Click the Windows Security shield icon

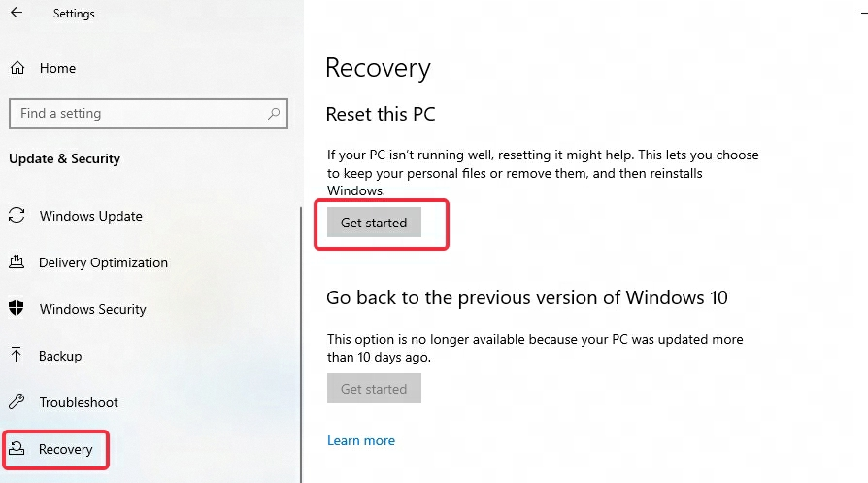pos(17,309)
